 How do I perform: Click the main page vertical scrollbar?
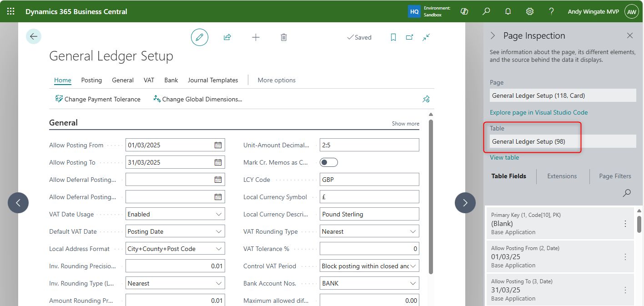point(431,196)
